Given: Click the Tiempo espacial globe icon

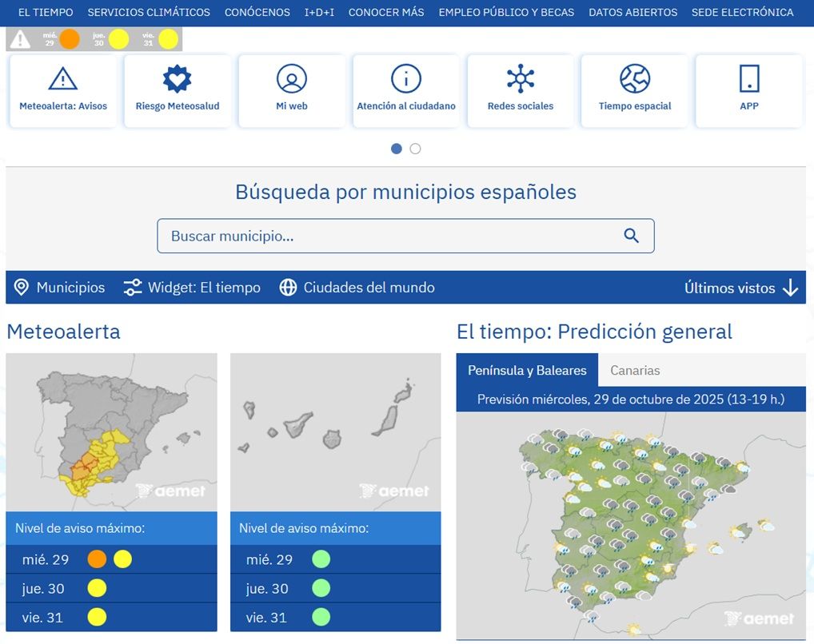Looking at the screenshot, I should point(635,79).
